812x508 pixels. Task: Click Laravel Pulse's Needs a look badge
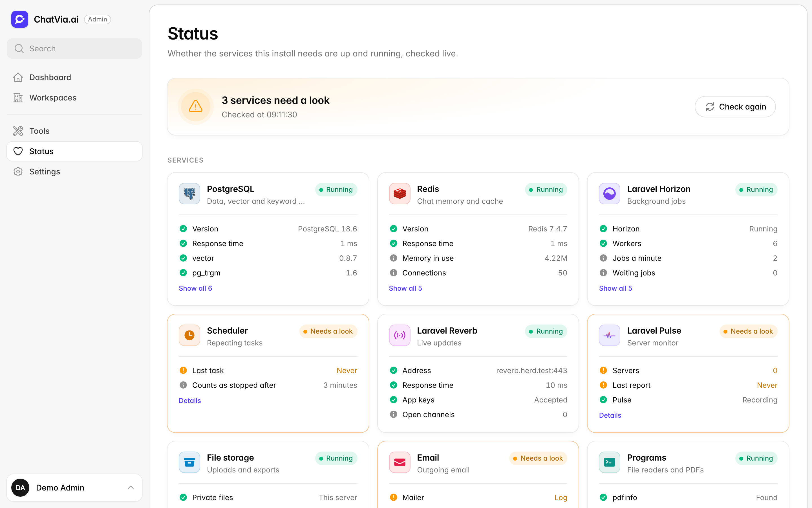point(748,331)
